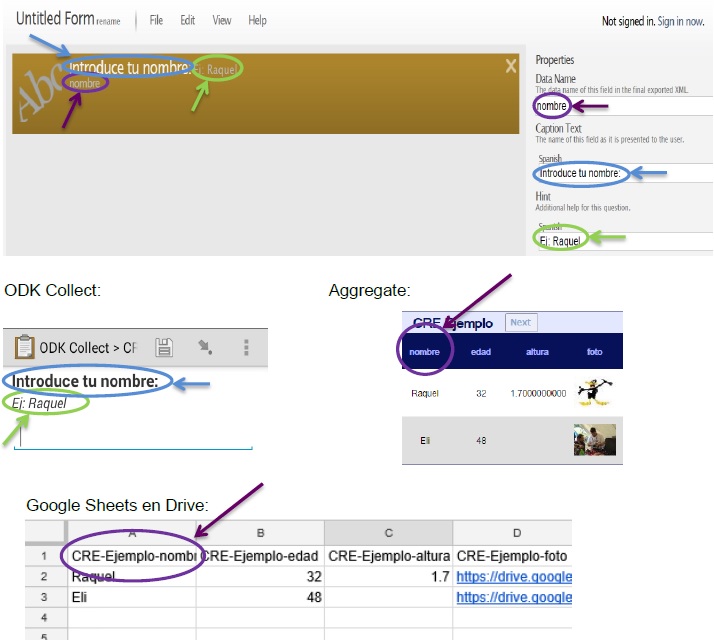Open the Help menu
The image size is (714, 642).
[x=257, y=20]
